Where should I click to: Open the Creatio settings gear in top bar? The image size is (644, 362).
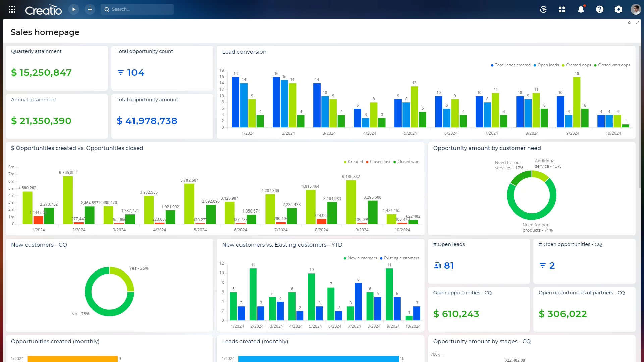click(618, 9)
